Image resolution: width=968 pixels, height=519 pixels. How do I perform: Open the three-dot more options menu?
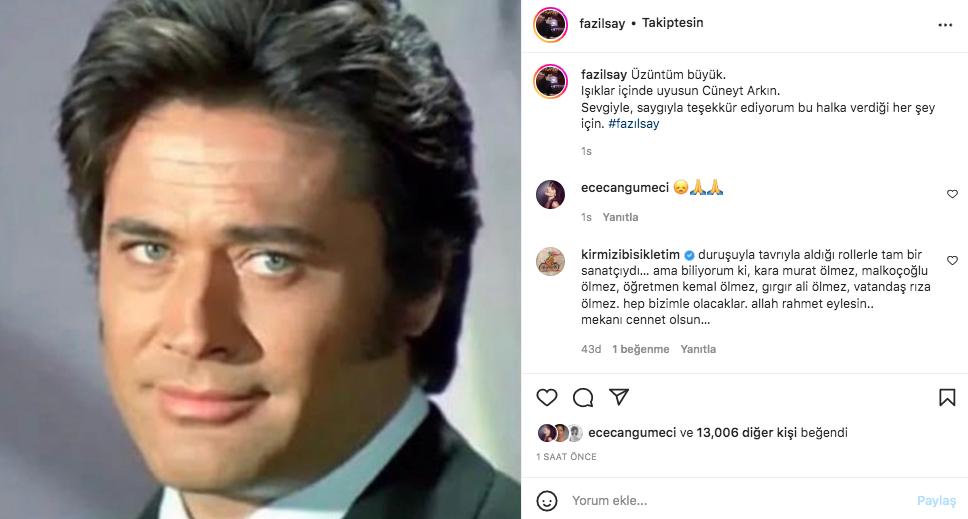(945, 25)
